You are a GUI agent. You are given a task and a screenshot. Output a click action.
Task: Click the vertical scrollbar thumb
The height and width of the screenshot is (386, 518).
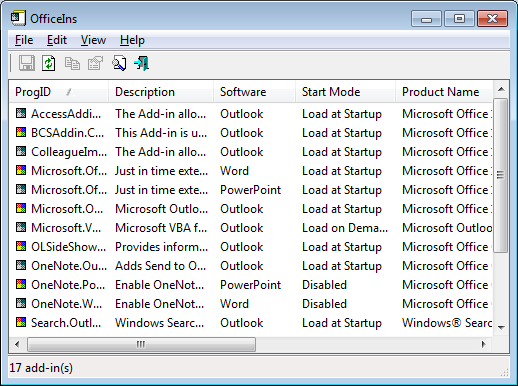[x=501, y=175]
